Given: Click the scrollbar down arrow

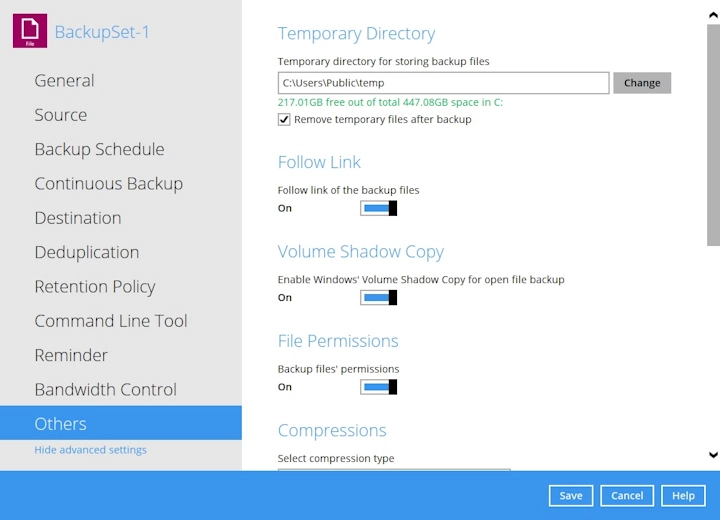Looking at the screenshot, I should [712, 455].
